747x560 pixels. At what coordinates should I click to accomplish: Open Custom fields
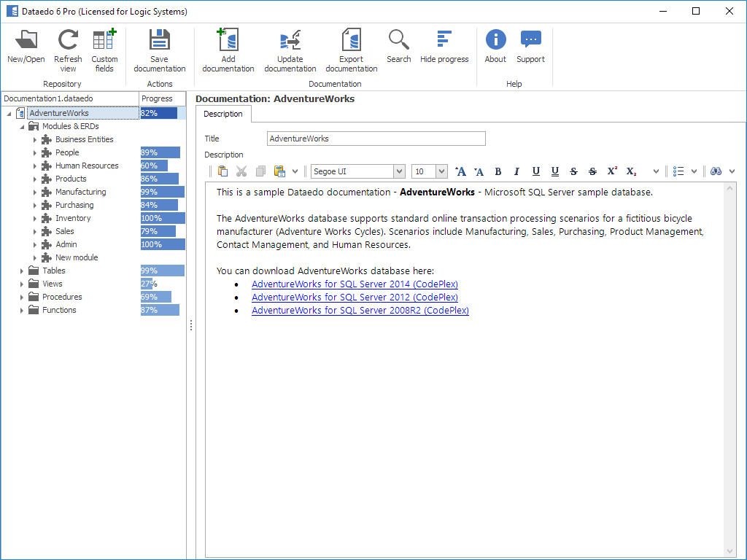coord(104,41)
